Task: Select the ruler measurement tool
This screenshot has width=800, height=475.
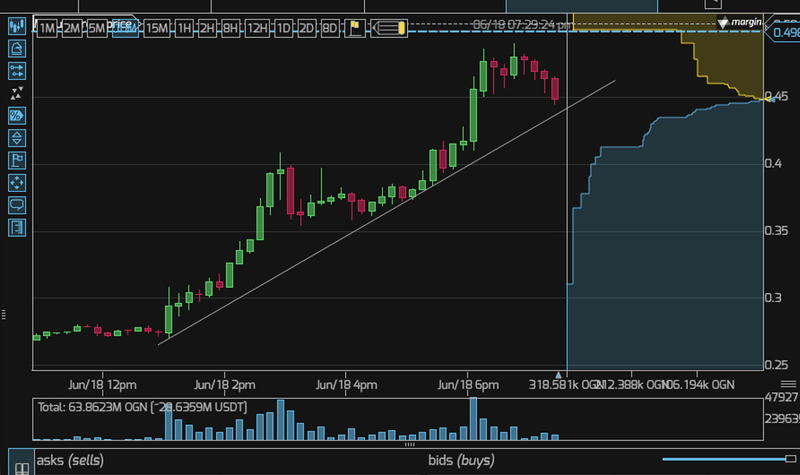Action: point(17,228)
